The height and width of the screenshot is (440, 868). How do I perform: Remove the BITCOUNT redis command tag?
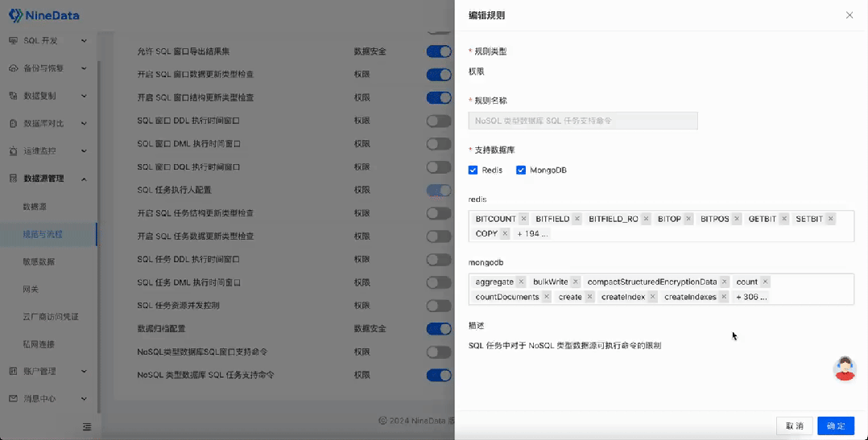click(x=523, y=219)
